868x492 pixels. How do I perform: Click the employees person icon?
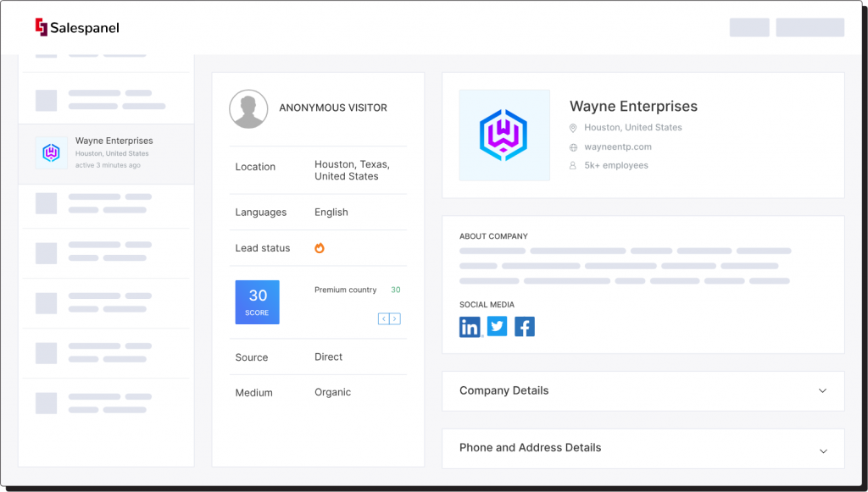573,166
